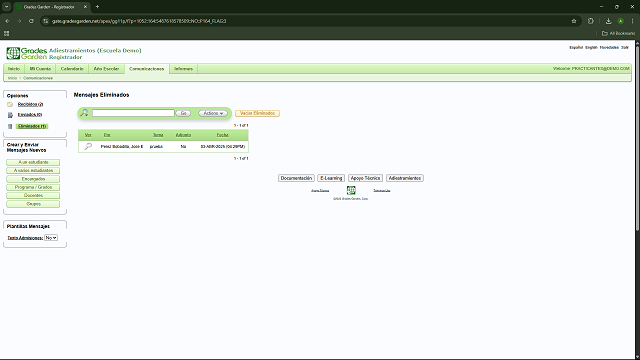Click the Programa / Grados button
Image resolution: width=640 pixels, height=360 pixels.
(33, 187)
